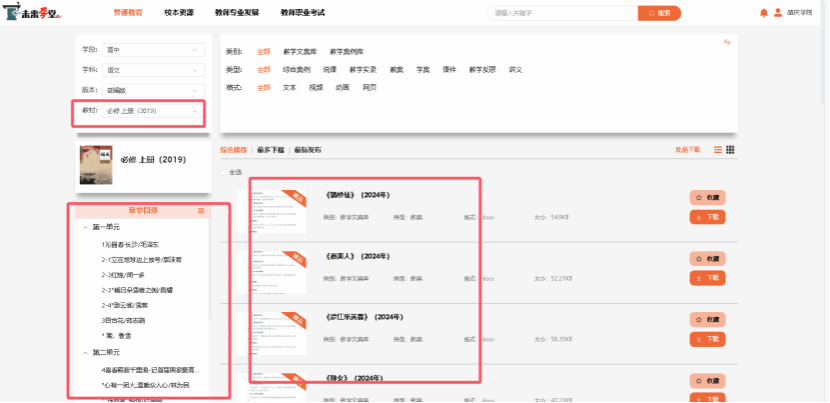Switch to the 最多下载 sort tab
This screenshot has height=403, width=830.
tap(269, 149)
